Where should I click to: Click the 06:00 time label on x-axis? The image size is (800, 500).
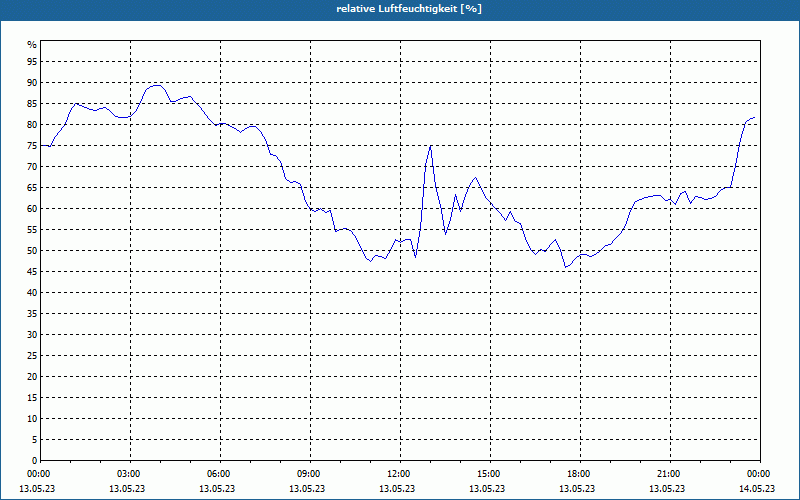[x=219, y=474]
